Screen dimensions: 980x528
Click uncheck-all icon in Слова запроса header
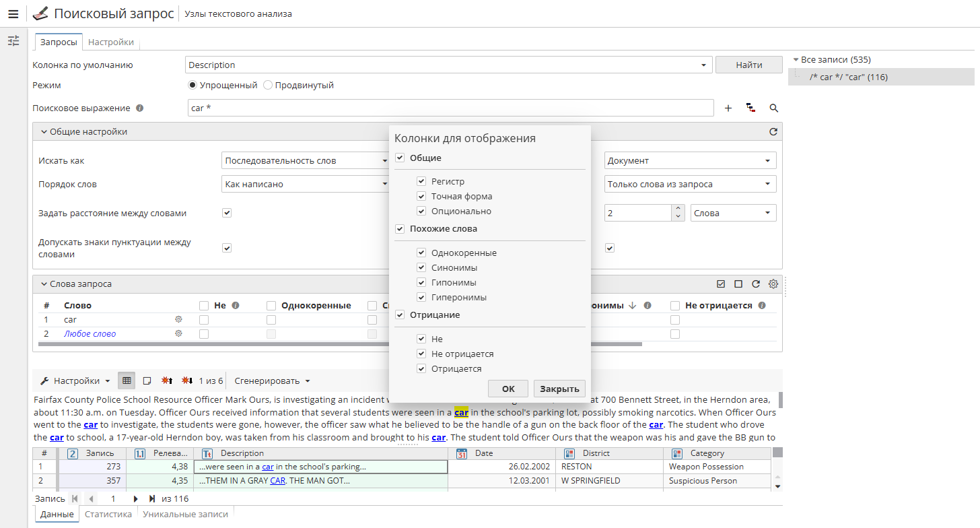point(738,284)
